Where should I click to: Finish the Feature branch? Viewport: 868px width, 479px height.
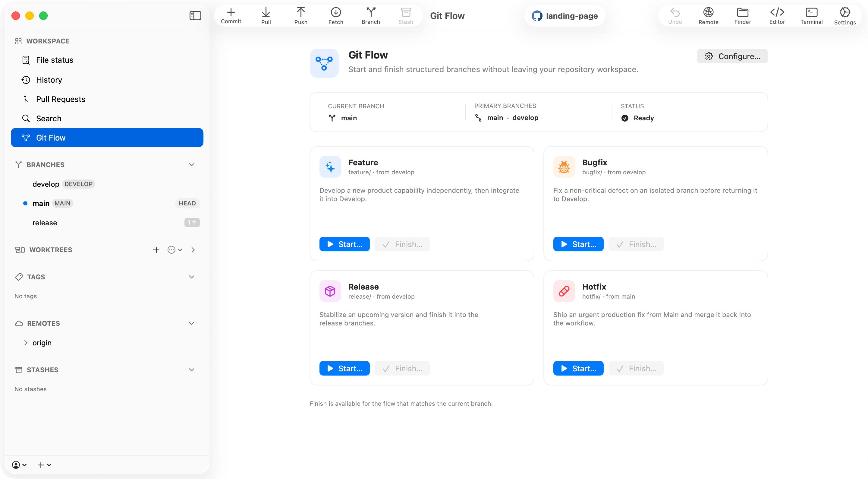tap(402, 244)
